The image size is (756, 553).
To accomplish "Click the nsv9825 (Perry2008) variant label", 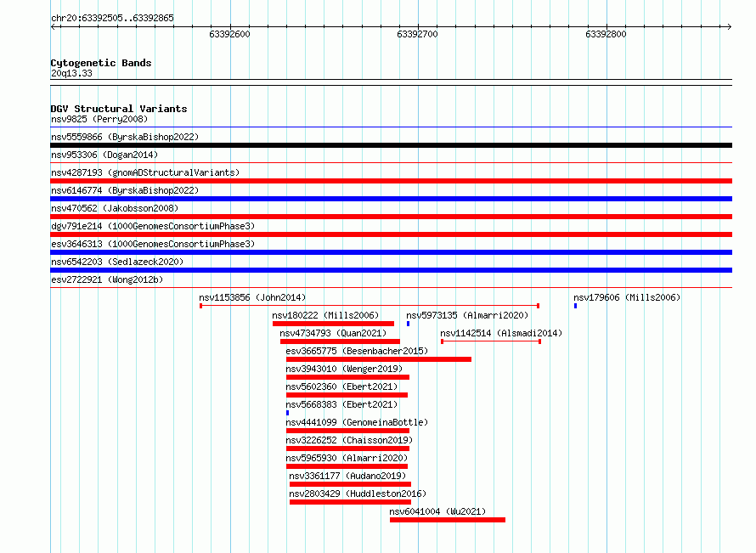I will [99, 119].
